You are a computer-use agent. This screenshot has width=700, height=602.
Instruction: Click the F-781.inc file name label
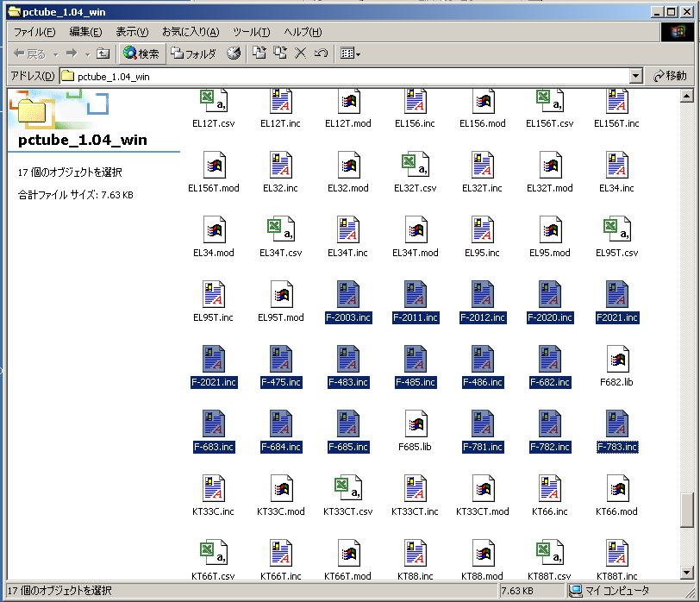(x=483, y=447)
